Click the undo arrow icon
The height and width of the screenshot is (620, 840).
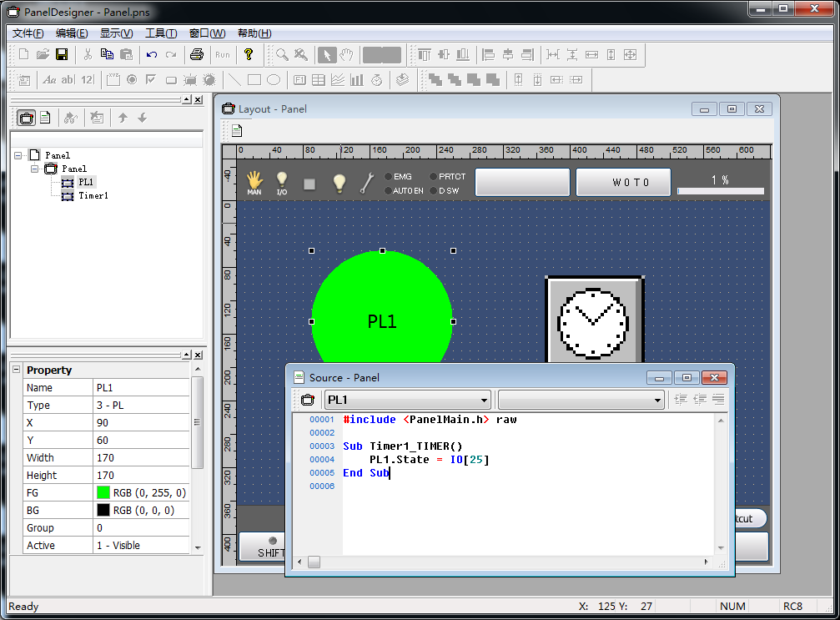point(151,55)
